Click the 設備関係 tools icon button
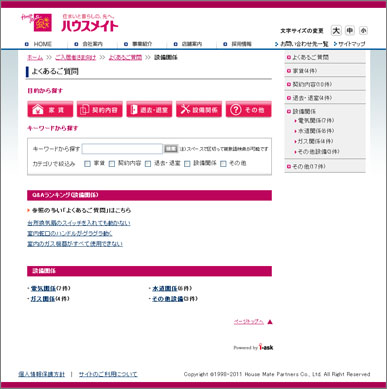The height and width of the screenshot is (389, 387). pyautogui.click(x=199, y=110)
